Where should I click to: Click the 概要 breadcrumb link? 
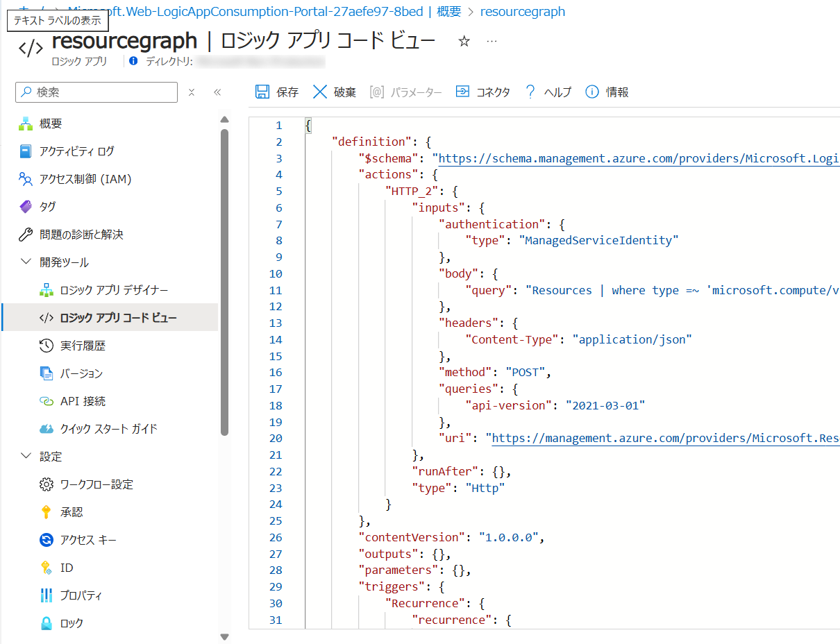(448, 12)
